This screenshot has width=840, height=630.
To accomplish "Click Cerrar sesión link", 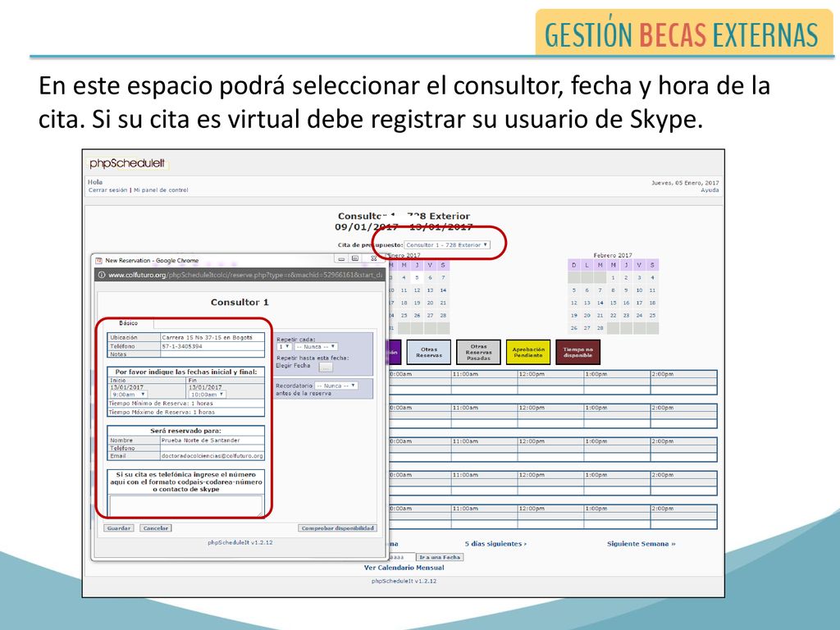I will coord(107,190).
